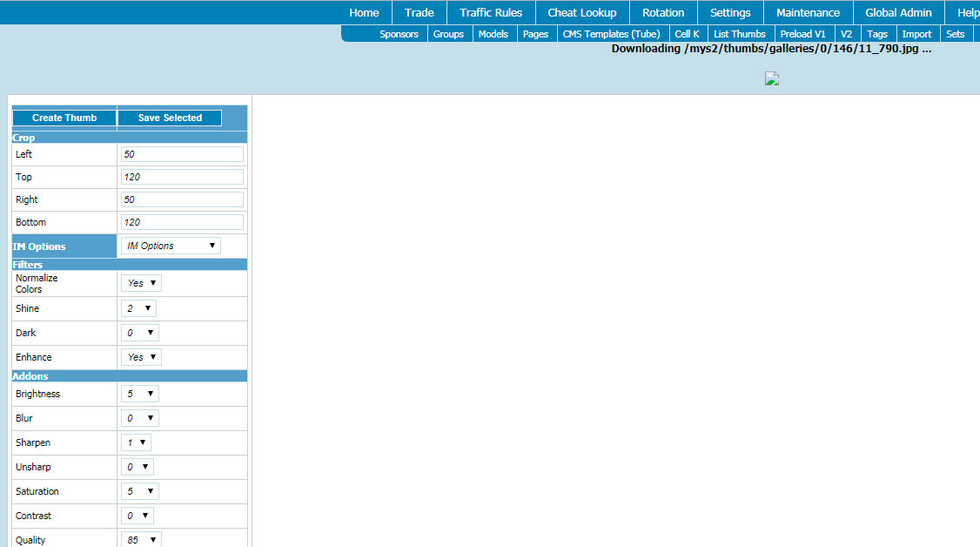This screenshot has height=547, width=980.
Task: Change the Dark filter dropdown
Action: click(x=139, y=333)
